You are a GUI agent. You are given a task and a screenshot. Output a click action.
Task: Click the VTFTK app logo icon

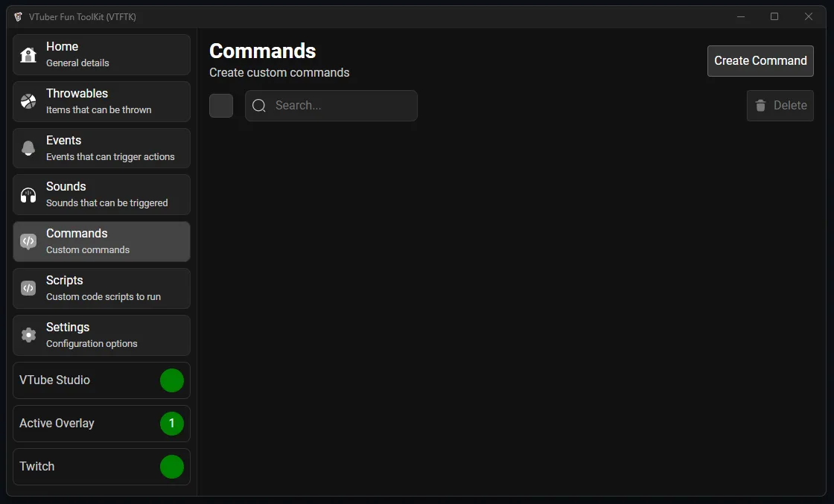tap(19, 16)
